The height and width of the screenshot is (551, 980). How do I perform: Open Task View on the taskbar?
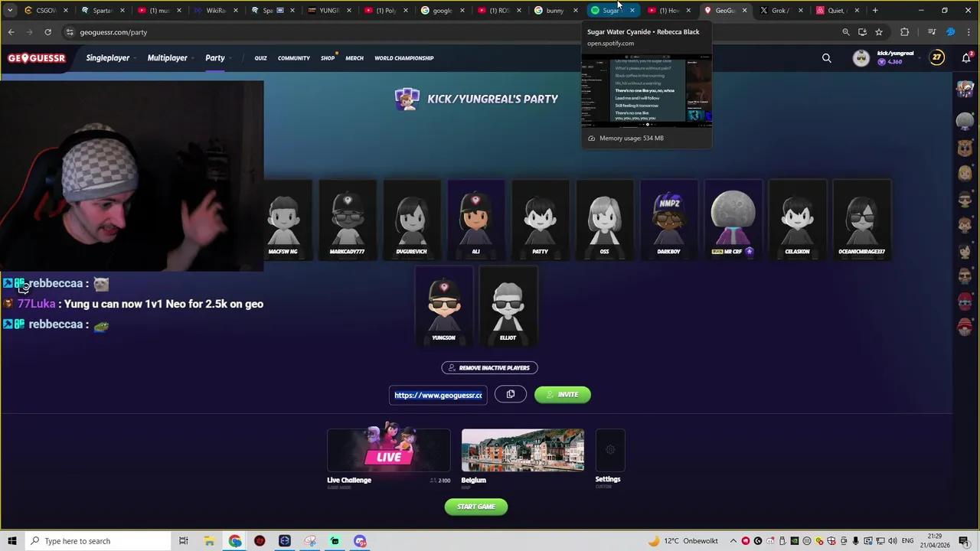184,541
